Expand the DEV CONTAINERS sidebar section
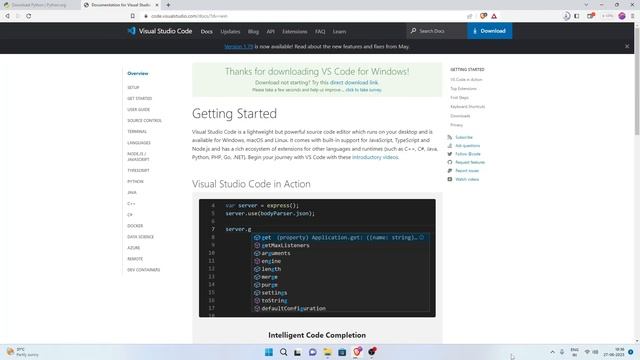640x360 pixels. 144,270
